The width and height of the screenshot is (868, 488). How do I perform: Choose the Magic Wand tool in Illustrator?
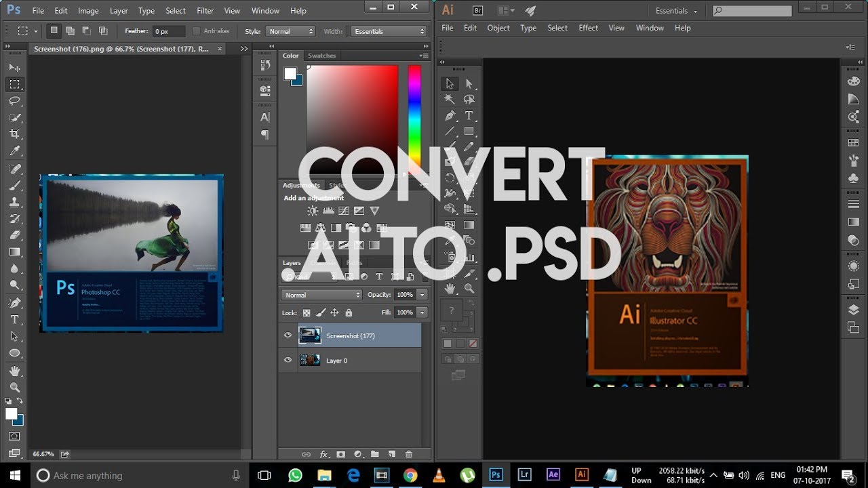(449, 99)
